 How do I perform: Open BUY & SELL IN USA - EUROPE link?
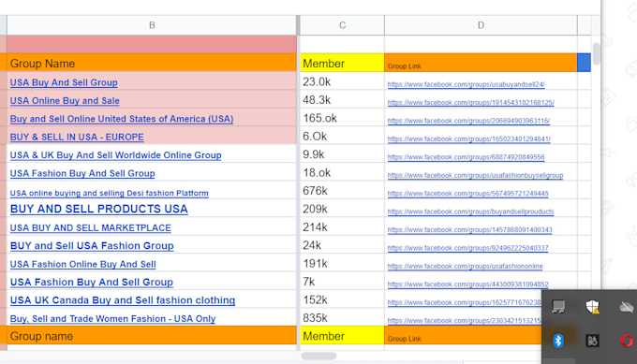point(77,138)
